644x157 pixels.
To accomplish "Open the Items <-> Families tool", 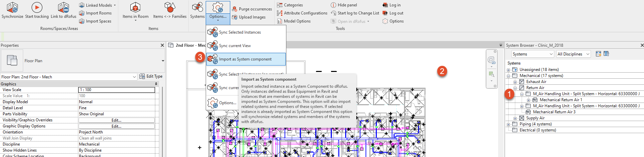I will click(x=170, y=8).
